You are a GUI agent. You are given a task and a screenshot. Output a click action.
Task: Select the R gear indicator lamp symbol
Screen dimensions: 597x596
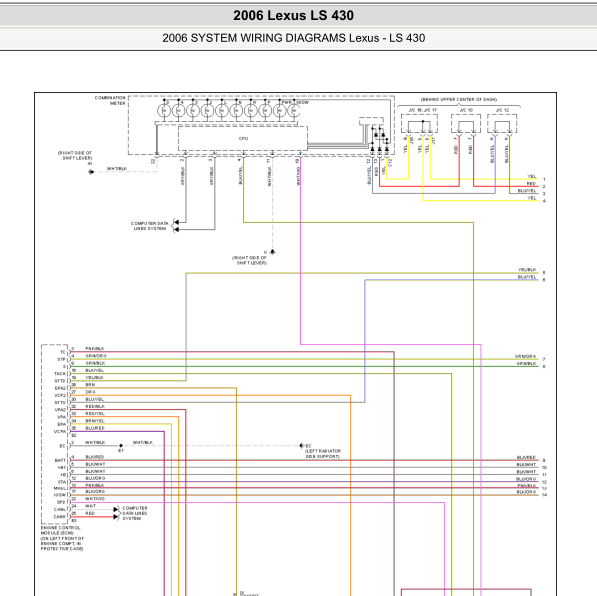point(251,110)
